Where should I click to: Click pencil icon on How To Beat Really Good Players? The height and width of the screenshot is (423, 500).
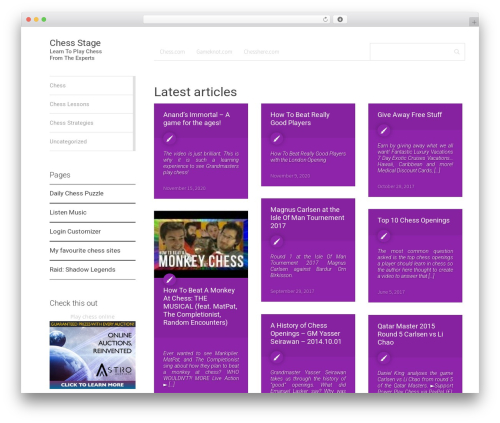tap(277, 138)
